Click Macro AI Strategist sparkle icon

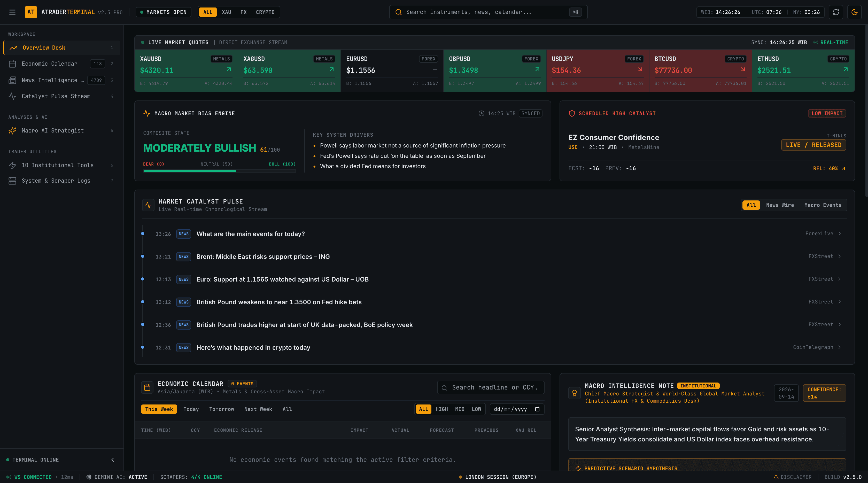12,131
